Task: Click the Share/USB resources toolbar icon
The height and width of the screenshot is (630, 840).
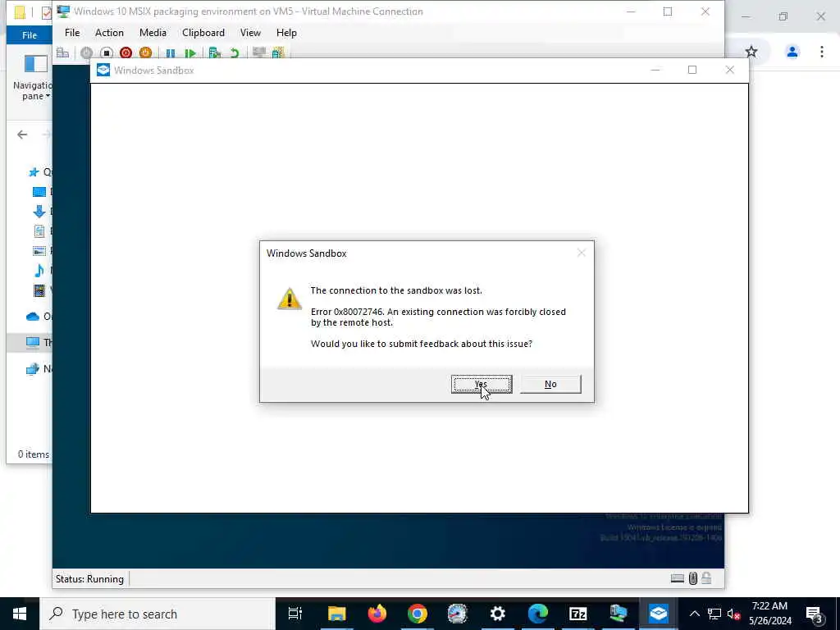Action: 277,52
